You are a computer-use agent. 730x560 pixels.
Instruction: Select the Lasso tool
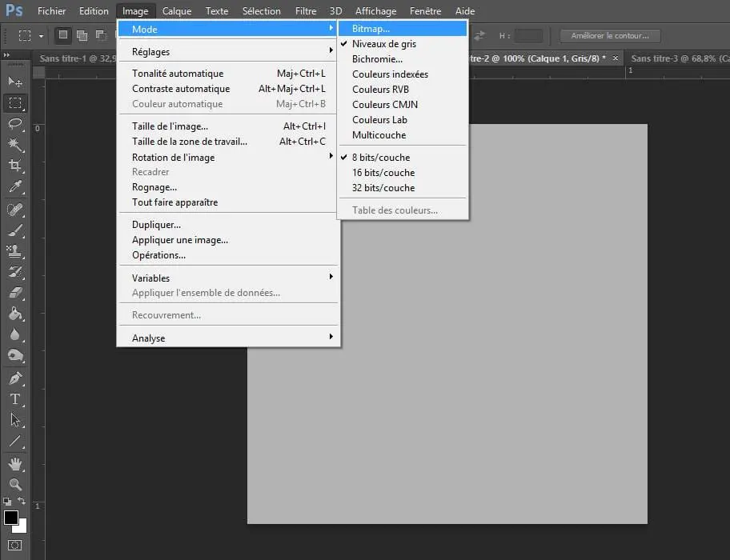point(15,123)
